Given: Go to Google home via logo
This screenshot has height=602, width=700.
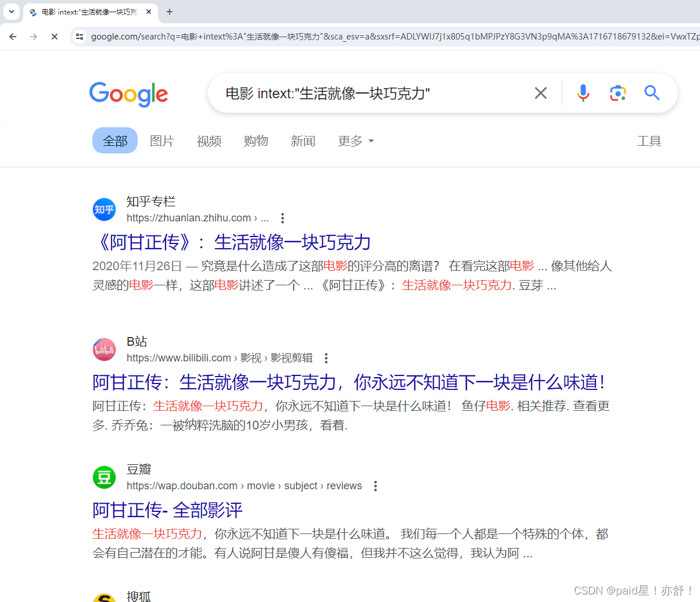Looking at the screenshot, I should click(128, 94).
